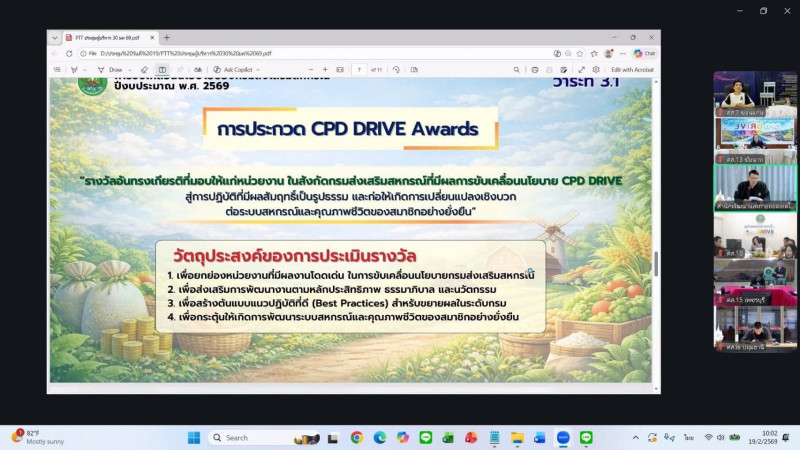Refresh the PDF page in browser
The height and width of the screenshot is (450, 800).
tap(69, 53)
